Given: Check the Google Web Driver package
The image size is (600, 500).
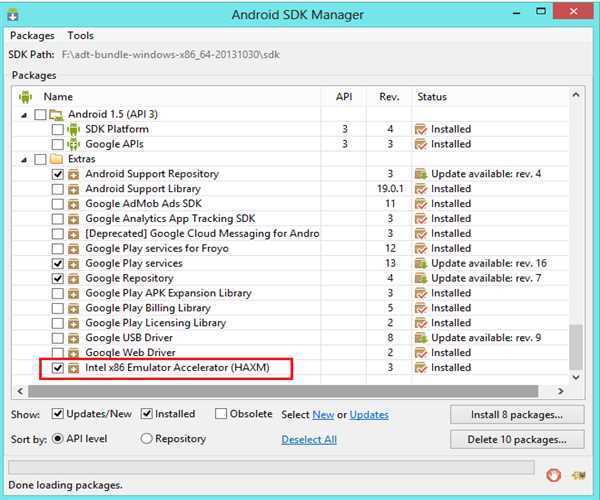Looking at the screenshot, I should point(57,353).
